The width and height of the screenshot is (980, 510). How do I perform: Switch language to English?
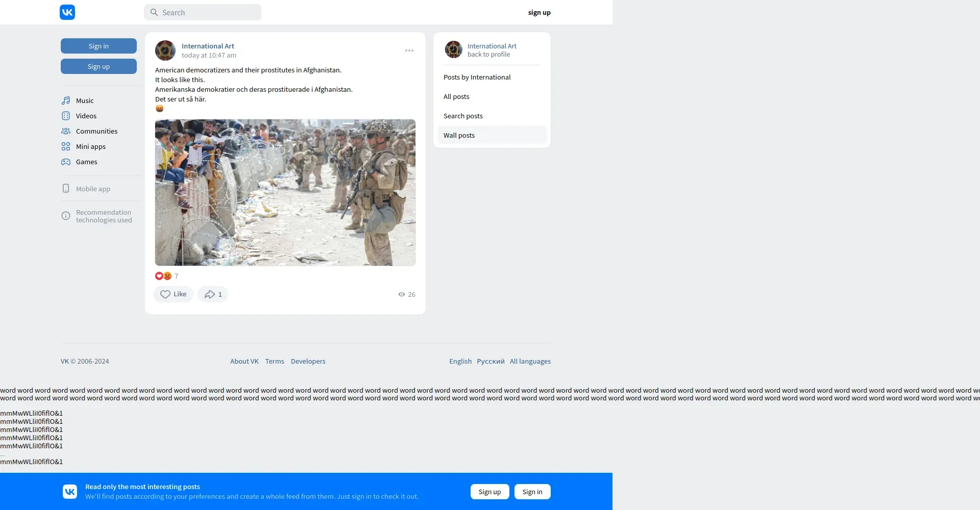pos(460,361)
